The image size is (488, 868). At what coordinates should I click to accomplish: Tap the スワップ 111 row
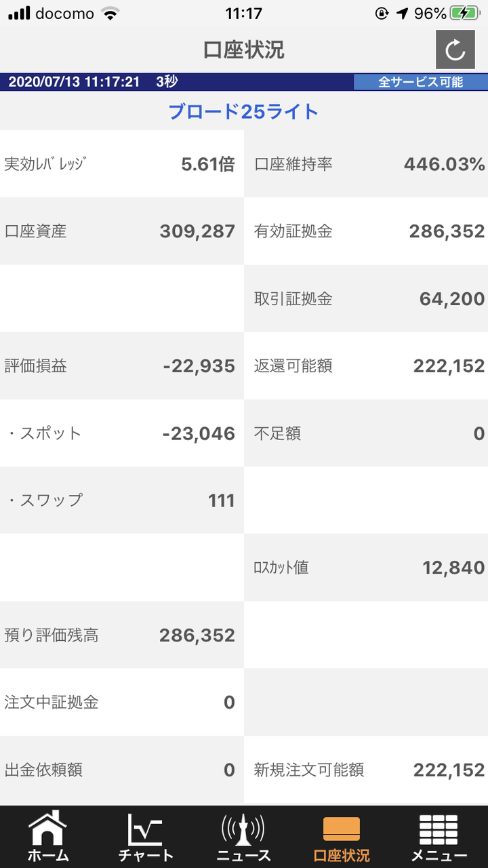click(121, 500)
